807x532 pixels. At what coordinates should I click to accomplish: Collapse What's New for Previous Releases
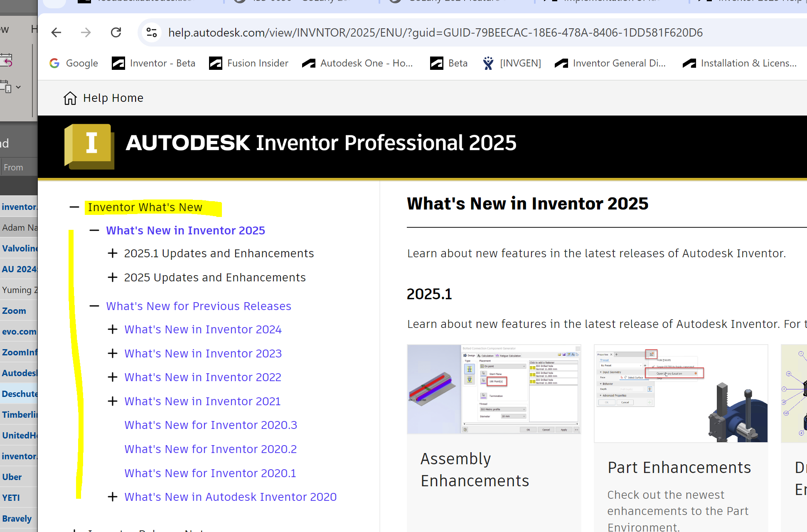[94, 306]
